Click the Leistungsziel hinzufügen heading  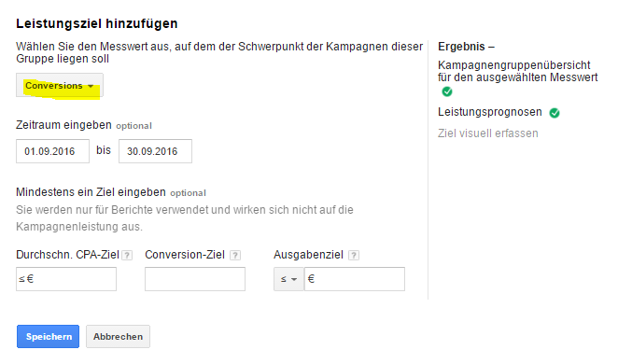click(97, 23)
